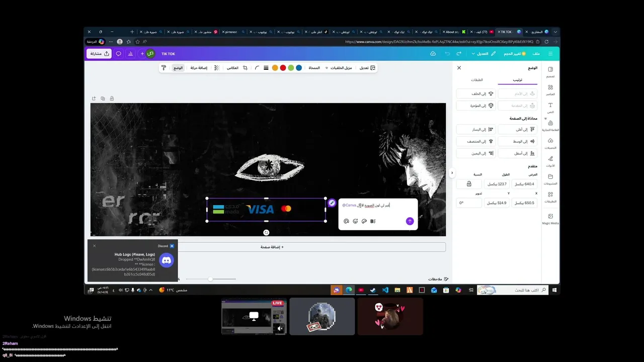Screen dimensions: 644x362
Task: Click the Flip (انعكاس) toolbar button
Action: [232, 68]
